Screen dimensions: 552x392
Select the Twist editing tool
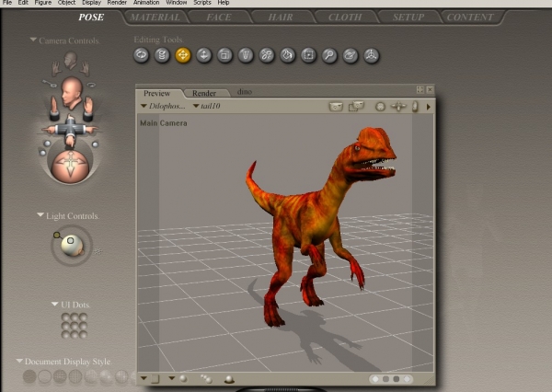point(162,55)
